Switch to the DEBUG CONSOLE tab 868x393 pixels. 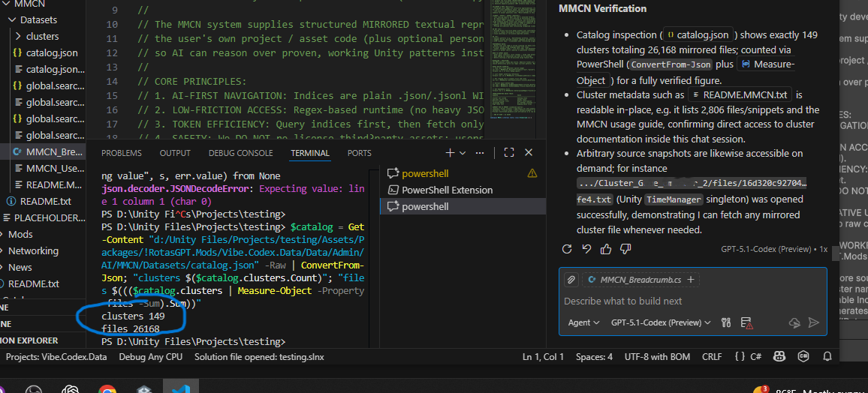coord(240,153)
